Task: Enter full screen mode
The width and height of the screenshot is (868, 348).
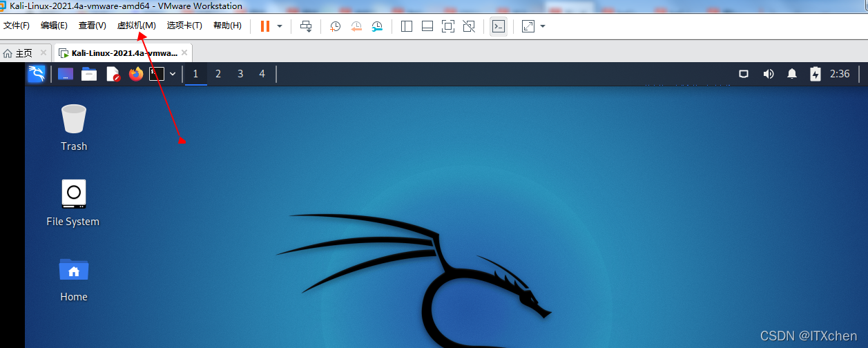Action: [448, 26]
